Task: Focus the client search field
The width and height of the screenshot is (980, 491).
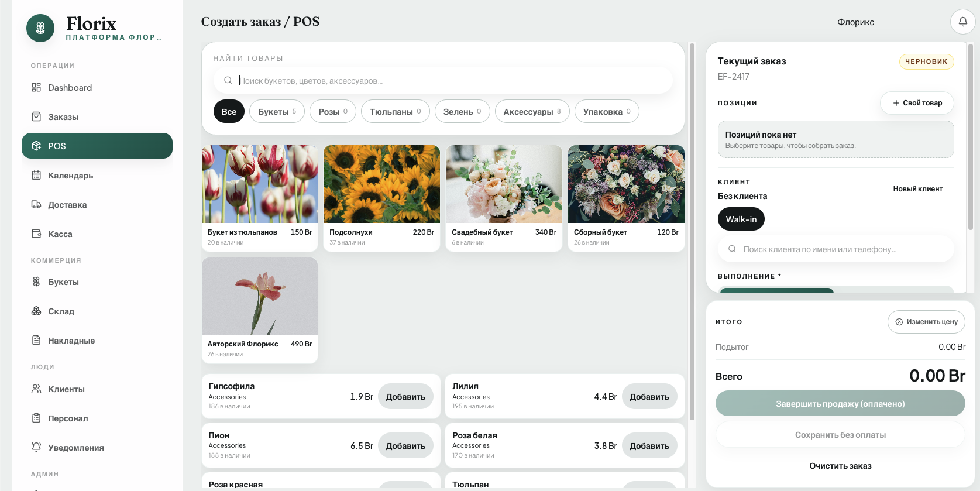Action: pos(836,249)
